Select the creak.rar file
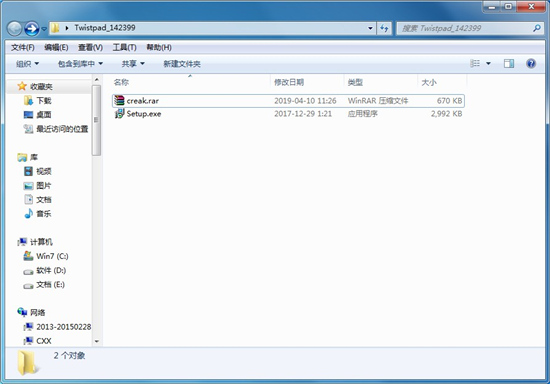 click(x=288, y=101)
